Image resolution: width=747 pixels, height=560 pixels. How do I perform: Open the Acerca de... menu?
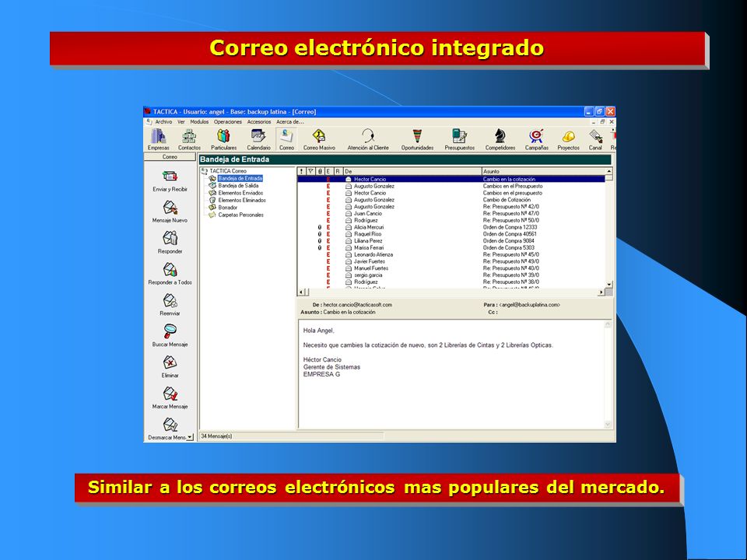click(289, 122)
